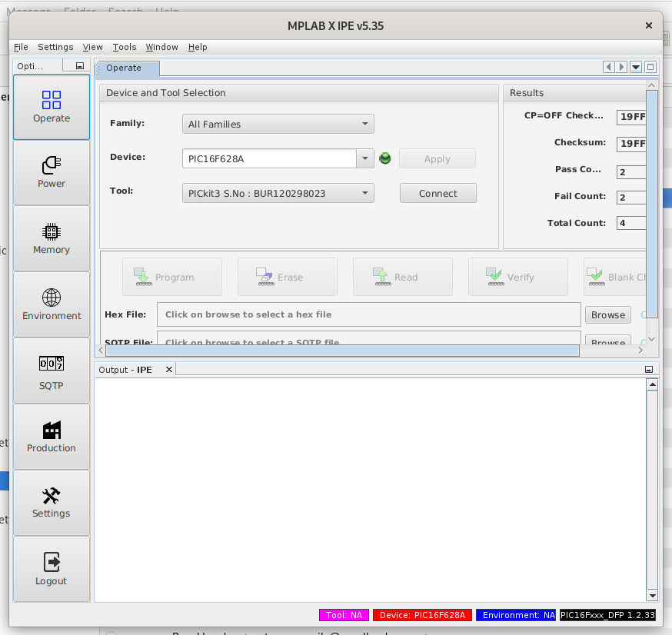Open the Environment panel
The image size is (672, 635).
[52, 304]
